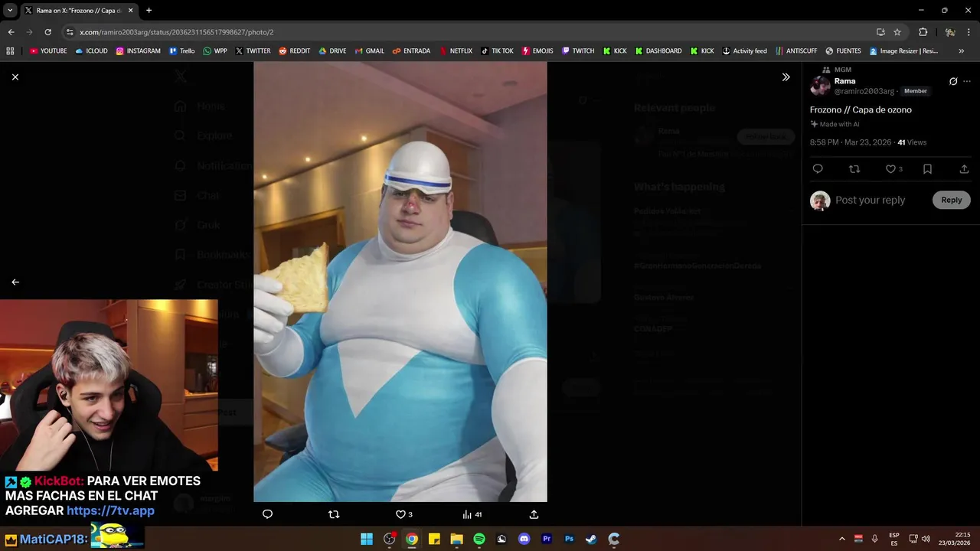Click the Frozono image
Screen dimensions: 980x551
pyautogui.click(x=400, y=282)
